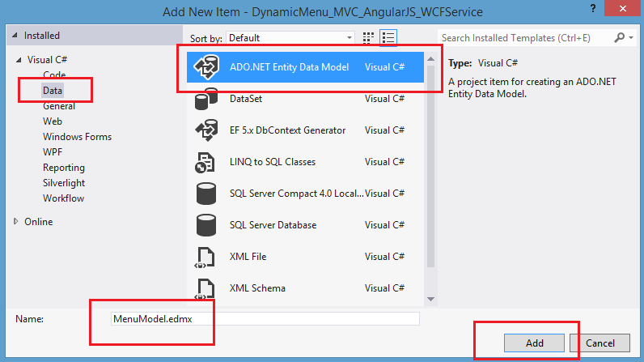Collapse the Installed templates section
This screenshot has width=644, height=362.
[16, 36]
